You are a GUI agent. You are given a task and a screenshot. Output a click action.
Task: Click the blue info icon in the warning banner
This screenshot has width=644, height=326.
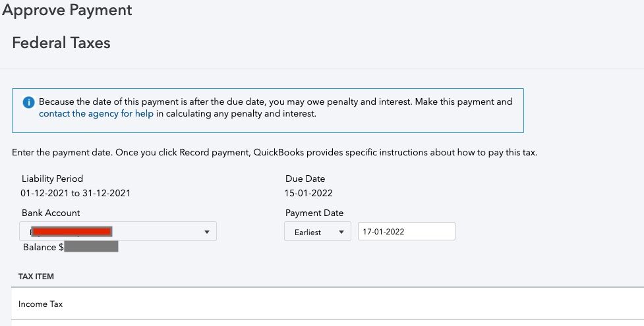point(28,103)
